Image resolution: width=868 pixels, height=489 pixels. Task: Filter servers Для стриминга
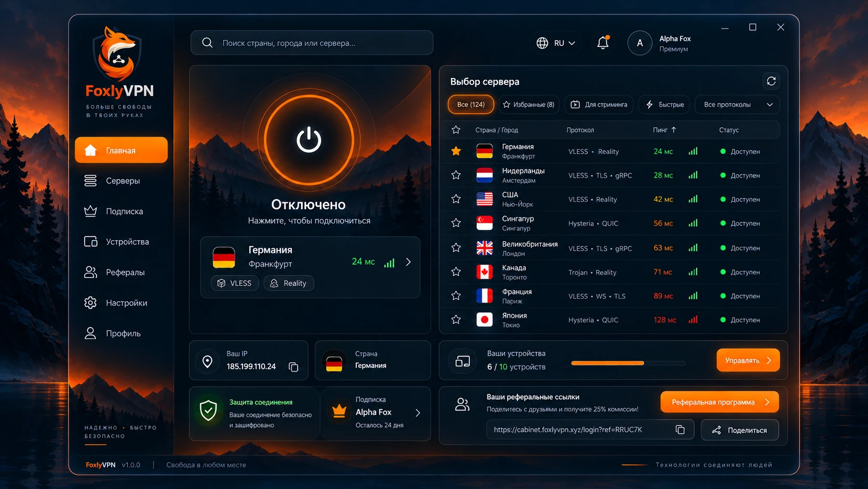(x=599, y=104)
